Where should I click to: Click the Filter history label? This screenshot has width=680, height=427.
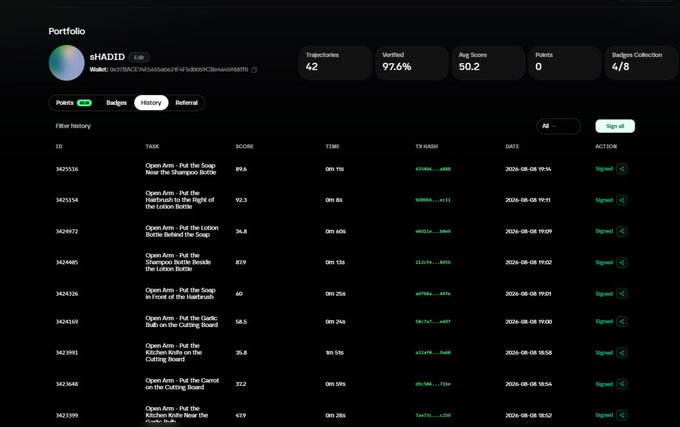[73, 126]
